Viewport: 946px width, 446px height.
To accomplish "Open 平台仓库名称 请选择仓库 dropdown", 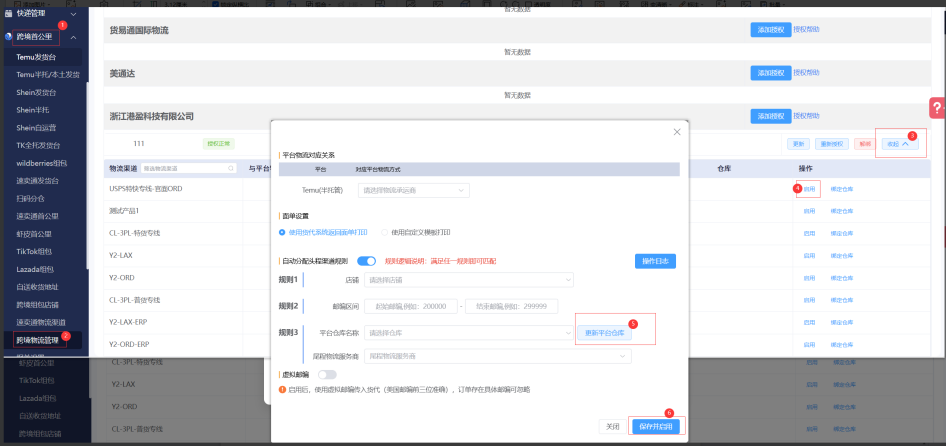I will [468, 333].
